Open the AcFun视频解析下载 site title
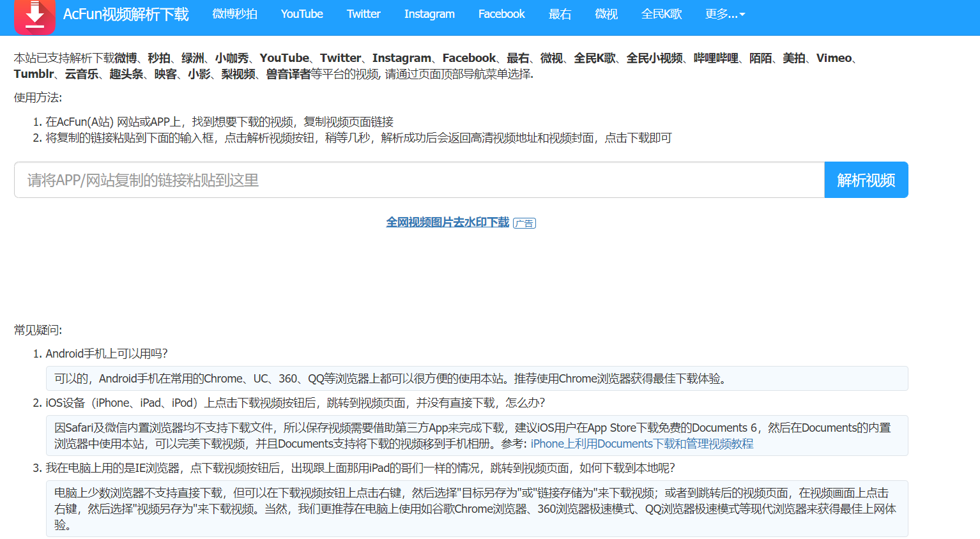This screenshot has height=539, width=980. [x=126, y=15]
